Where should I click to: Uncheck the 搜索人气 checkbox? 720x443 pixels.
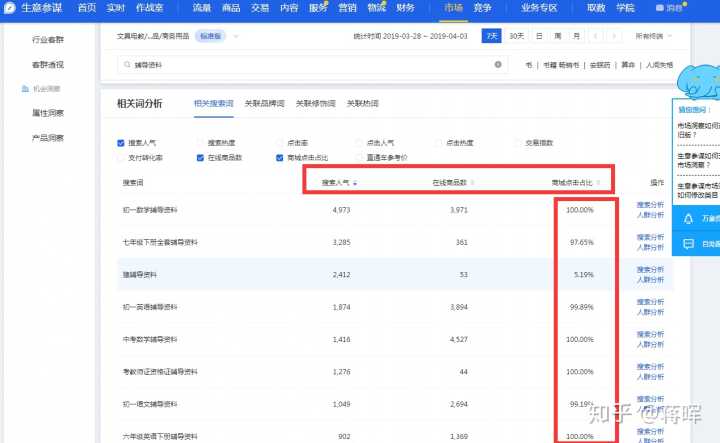[x=121, y=143]
